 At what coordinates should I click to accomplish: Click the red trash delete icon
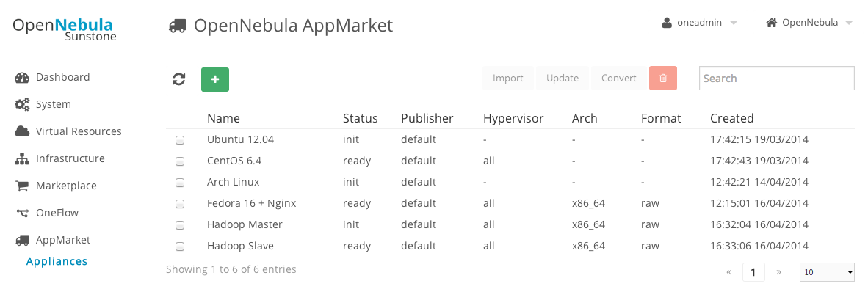663,78
